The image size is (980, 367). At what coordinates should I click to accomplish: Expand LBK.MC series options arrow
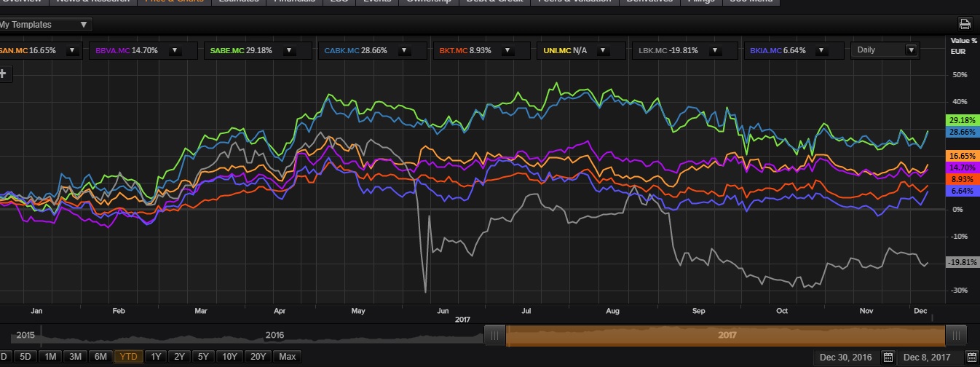click(x=716, y=50)
